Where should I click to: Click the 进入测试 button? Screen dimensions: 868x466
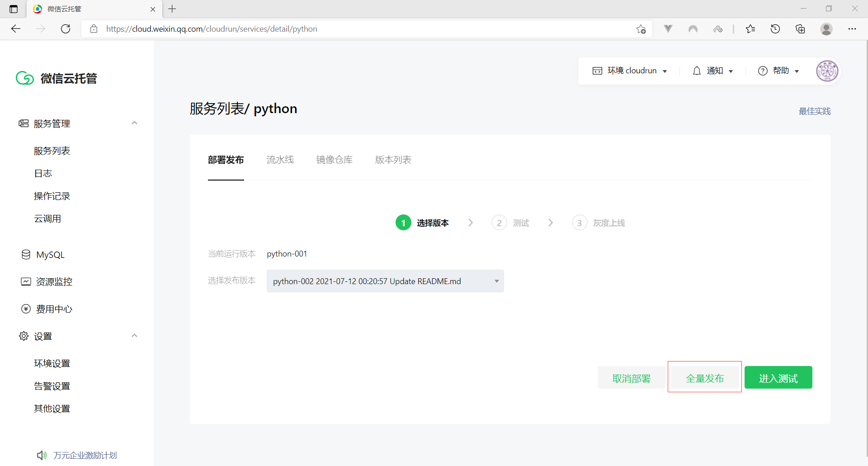(x=778, y=378)
